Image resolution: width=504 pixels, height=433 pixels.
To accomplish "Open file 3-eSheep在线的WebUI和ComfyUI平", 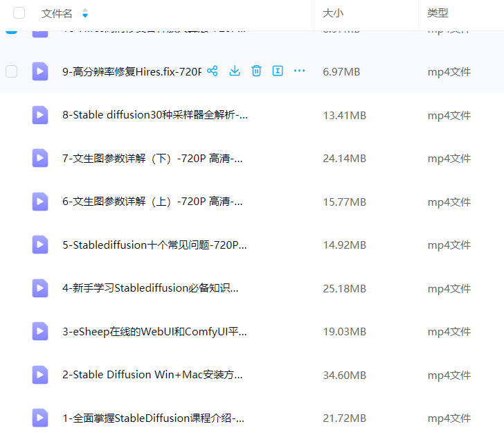I will pos(154,331).
